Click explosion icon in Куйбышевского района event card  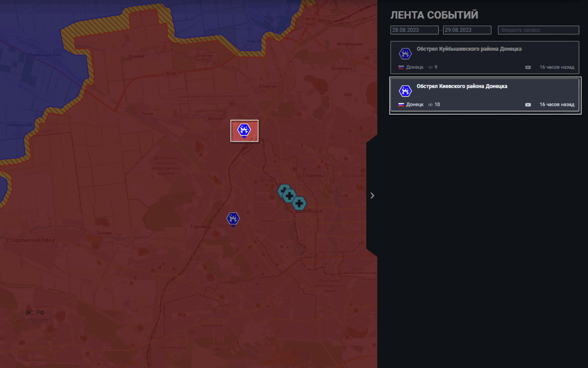coord(405,54)
